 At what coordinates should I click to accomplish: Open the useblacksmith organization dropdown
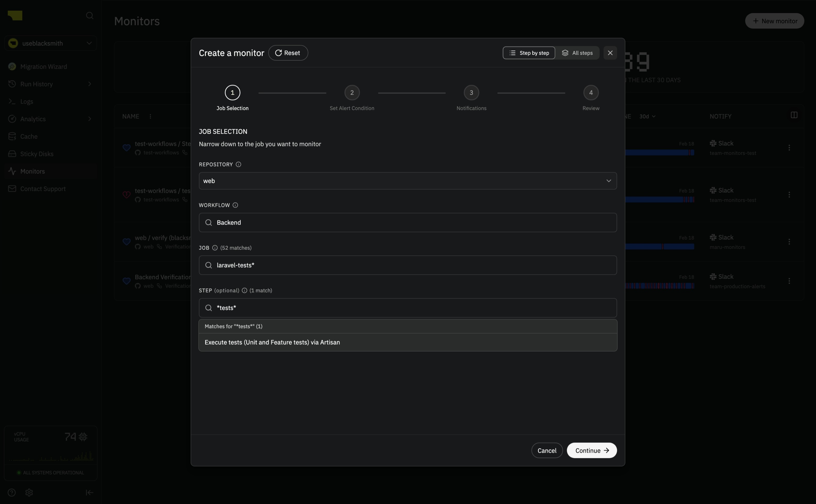point(50,43)
